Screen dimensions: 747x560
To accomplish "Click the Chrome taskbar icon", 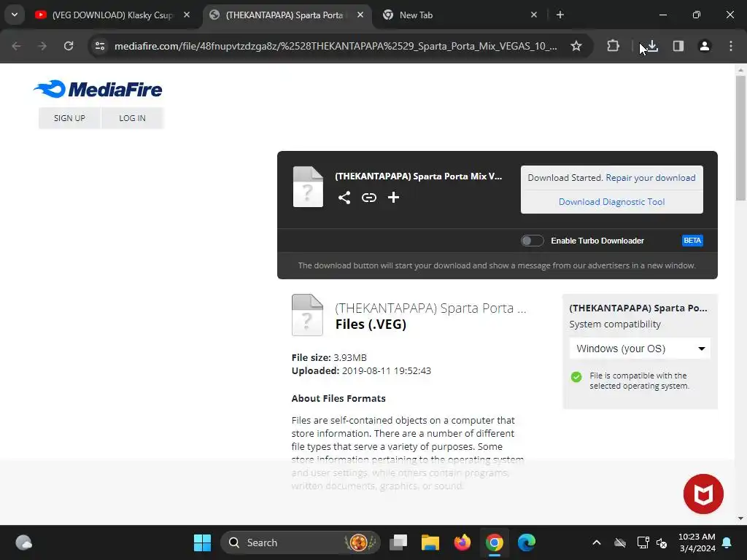I will coord(495,542).
